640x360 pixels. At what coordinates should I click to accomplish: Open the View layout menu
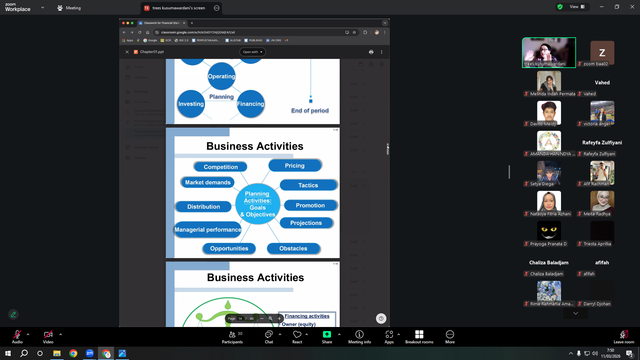[578, 7]
